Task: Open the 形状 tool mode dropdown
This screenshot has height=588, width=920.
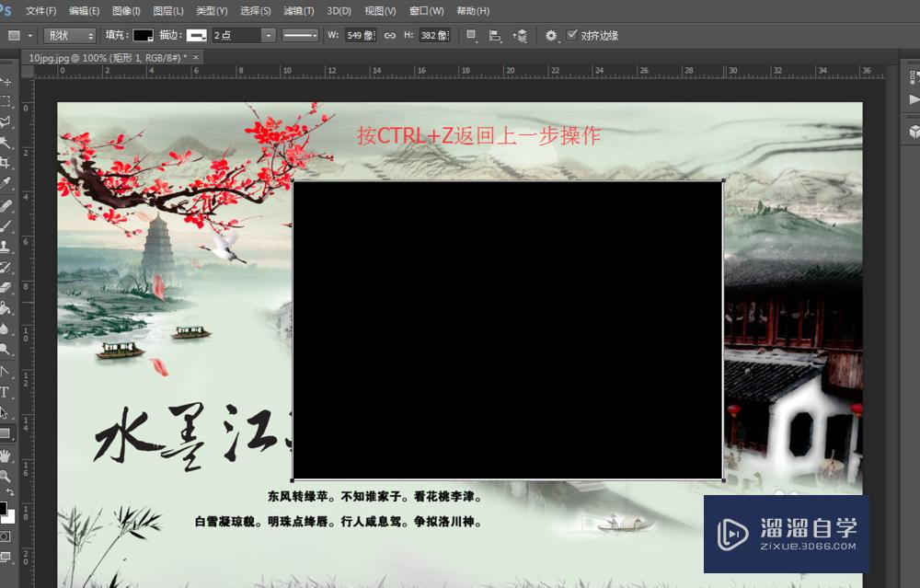Action: pyautogui.click(x=70, y=35)
